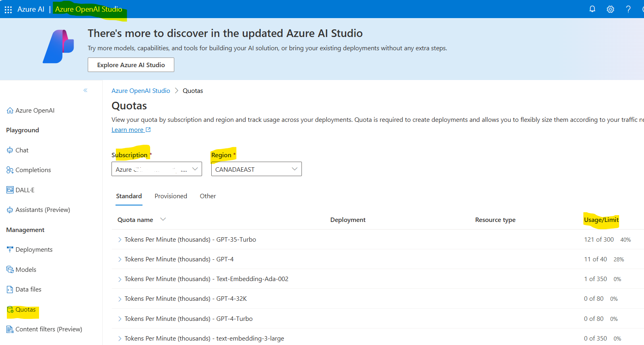Click Quotas text in the breadcrumb
This screenshot has width=644, height=345.
click(193, 91)
